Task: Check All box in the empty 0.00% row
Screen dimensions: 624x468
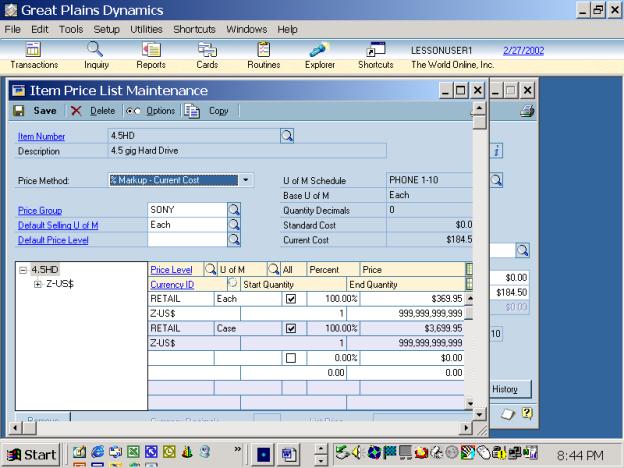Action: tap(291, 358)
